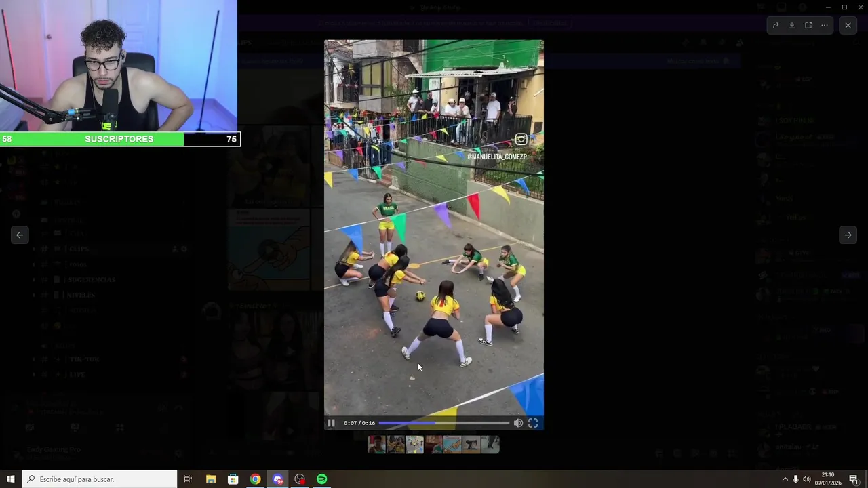Open Spotify from the taskbar

[x=322, y=479]
